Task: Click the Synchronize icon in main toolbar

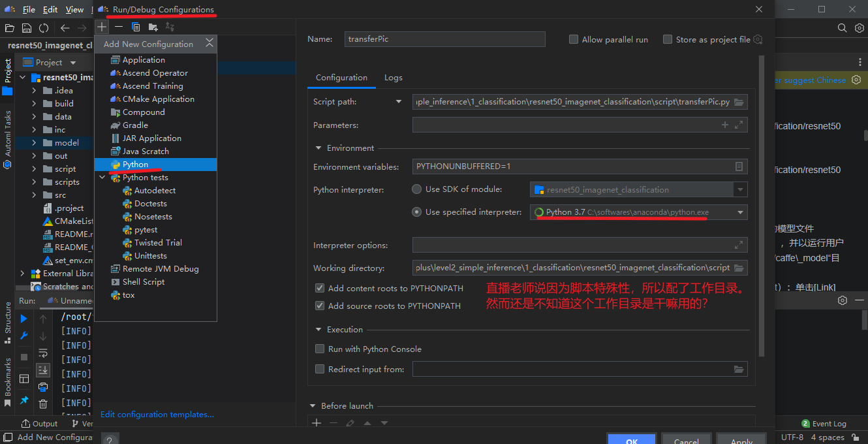Action: coord(44,28)
